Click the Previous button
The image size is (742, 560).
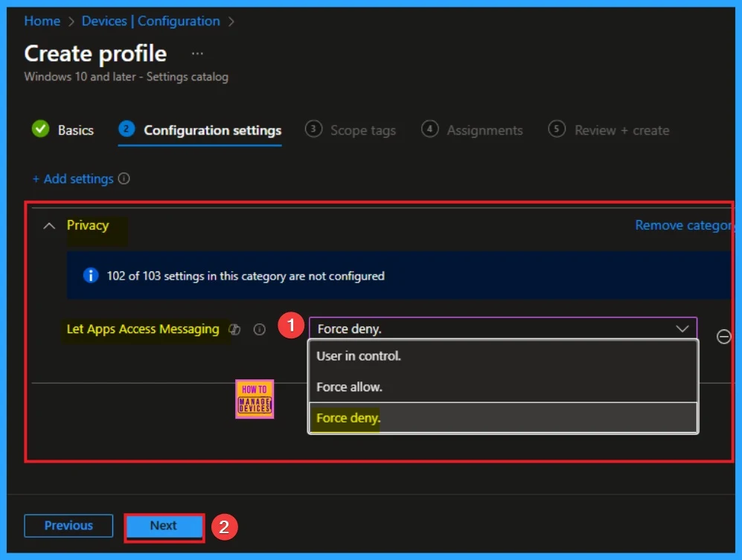pyautogui.click(x=68, y=526)
